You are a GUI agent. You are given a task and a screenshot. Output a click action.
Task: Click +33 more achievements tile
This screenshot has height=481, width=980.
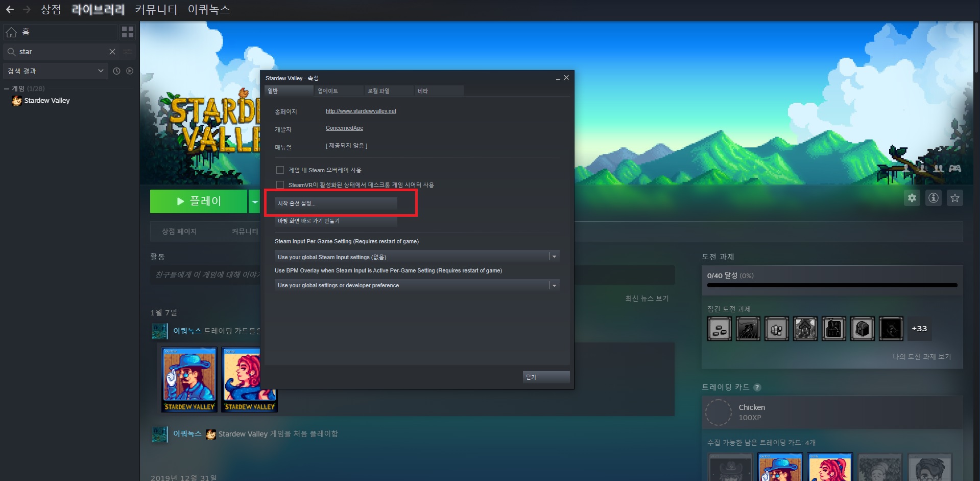pos(919,329)
